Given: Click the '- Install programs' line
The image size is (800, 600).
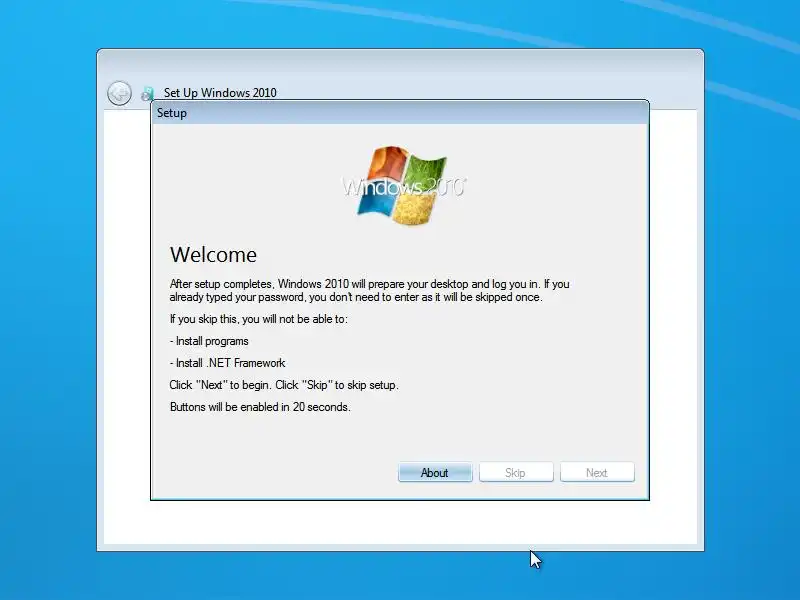Looking at the screenshot, I should point(209,341).
